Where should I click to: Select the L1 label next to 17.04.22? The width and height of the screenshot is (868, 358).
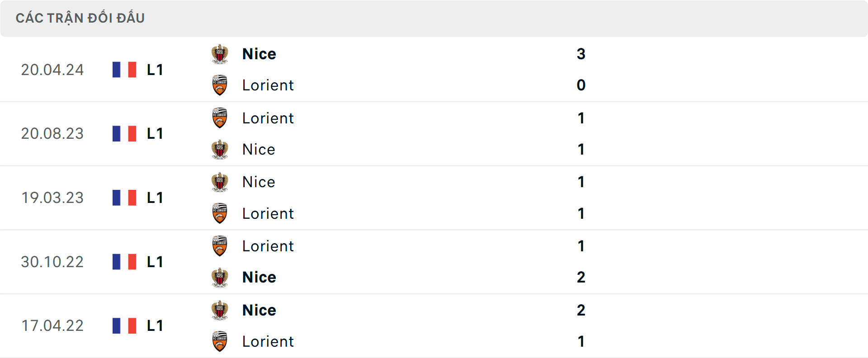tap(154, 325)
